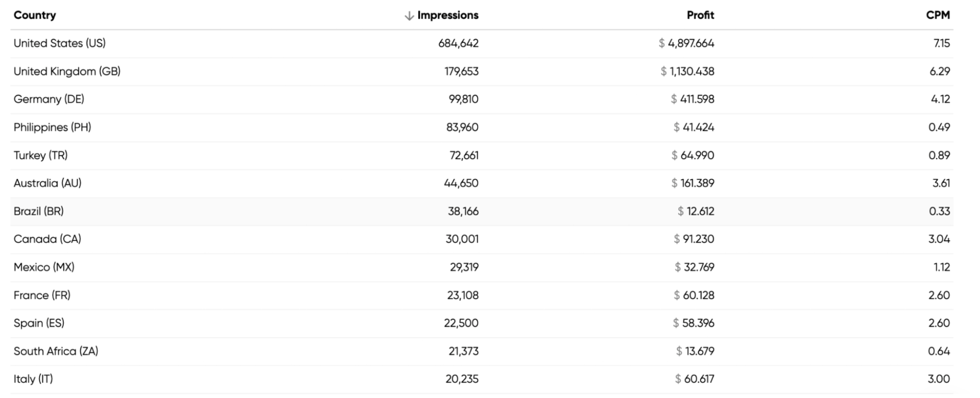Click the US profit value $4,897.664

point(686,44)
